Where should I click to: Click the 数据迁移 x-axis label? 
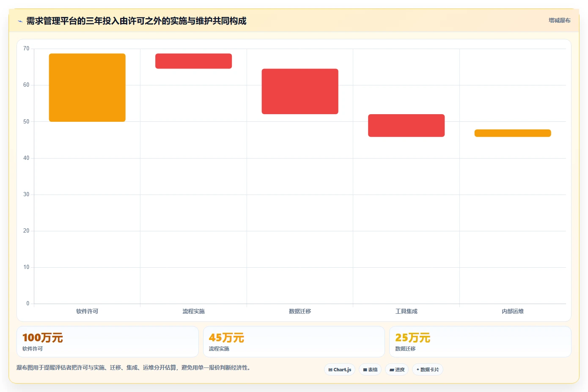(x=300, y=311)
